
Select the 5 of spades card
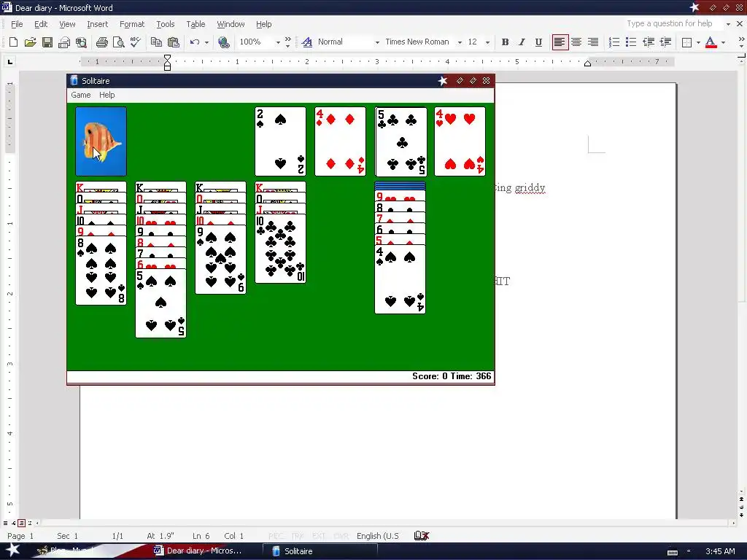pyautogui.click(x=160, y=303)
